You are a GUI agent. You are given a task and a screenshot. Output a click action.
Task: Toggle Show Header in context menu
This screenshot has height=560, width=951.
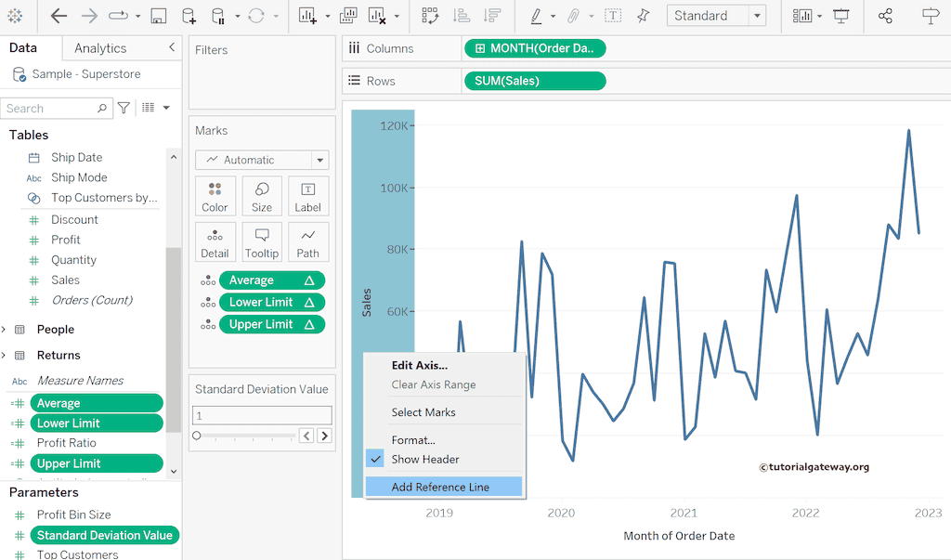point(425,459)
